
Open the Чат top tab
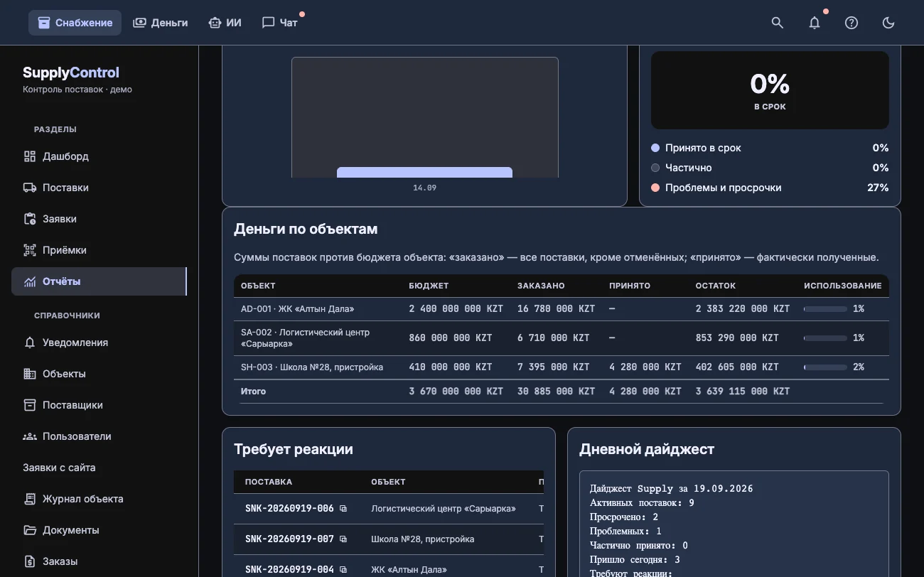[x=280, y=23]
